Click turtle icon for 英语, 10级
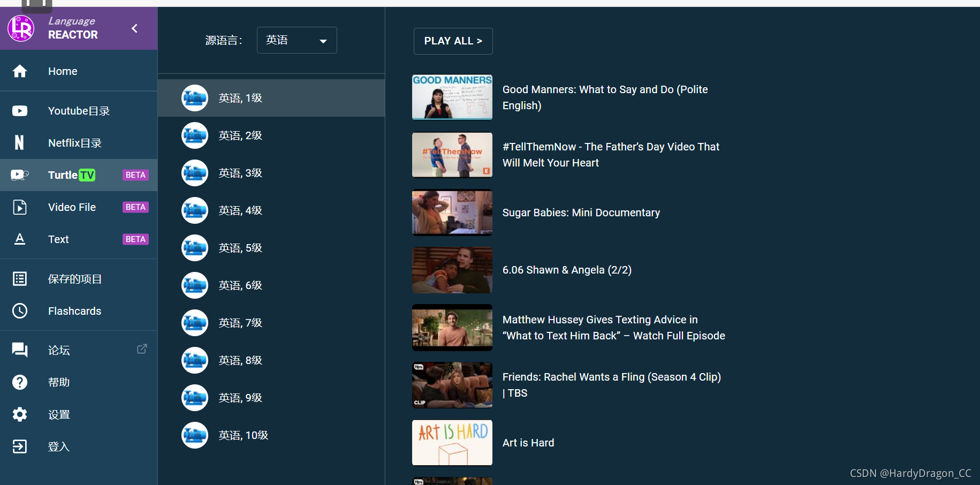Viewport: 980px width, 485px height. click(195, 435)
